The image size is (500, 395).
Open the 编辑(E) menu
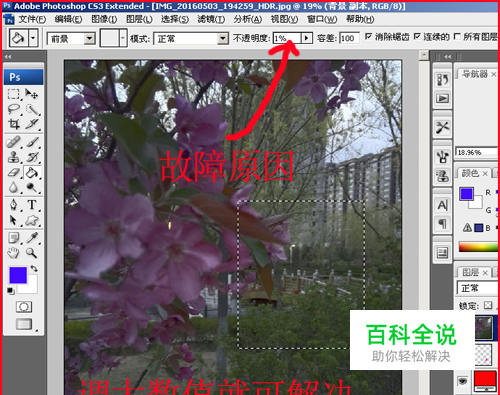coord(68,19)
